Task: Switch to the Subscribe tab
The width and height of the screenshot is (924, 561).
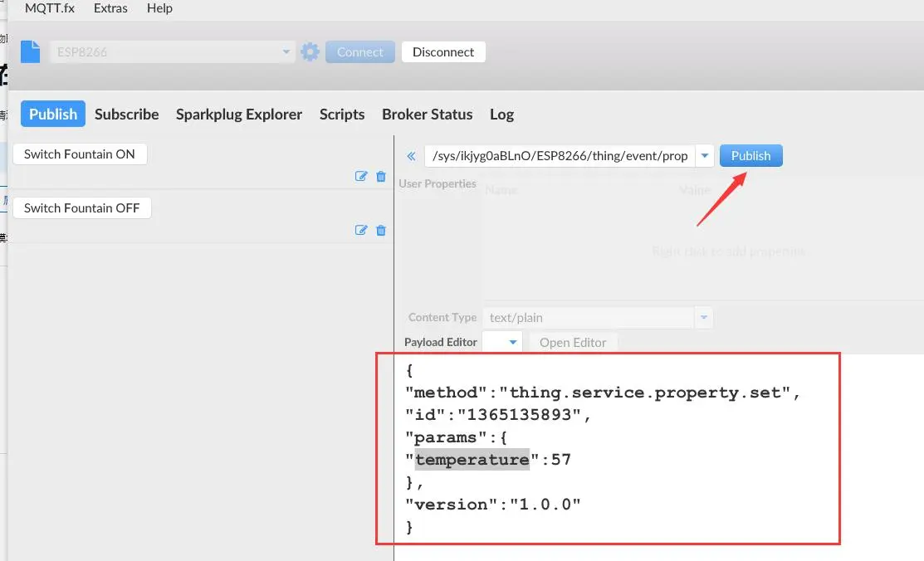Action: [x=126, y=115]
